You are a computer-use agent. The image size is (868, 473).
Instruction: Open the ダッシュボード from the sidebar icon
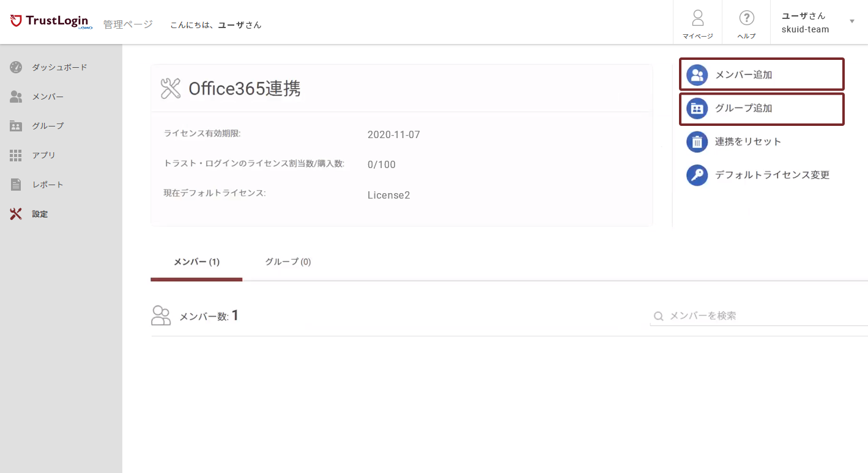15,67
